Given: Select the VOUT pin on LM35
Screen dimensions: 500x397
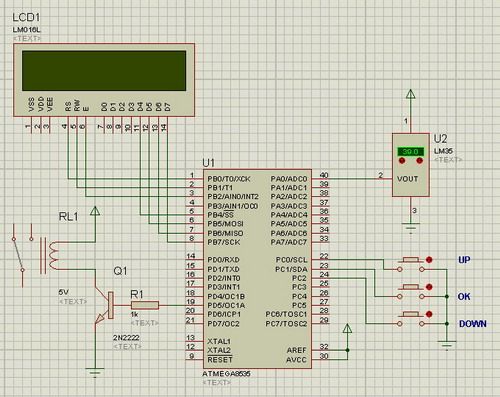Looking at the screenshot, I should [407, 179].
